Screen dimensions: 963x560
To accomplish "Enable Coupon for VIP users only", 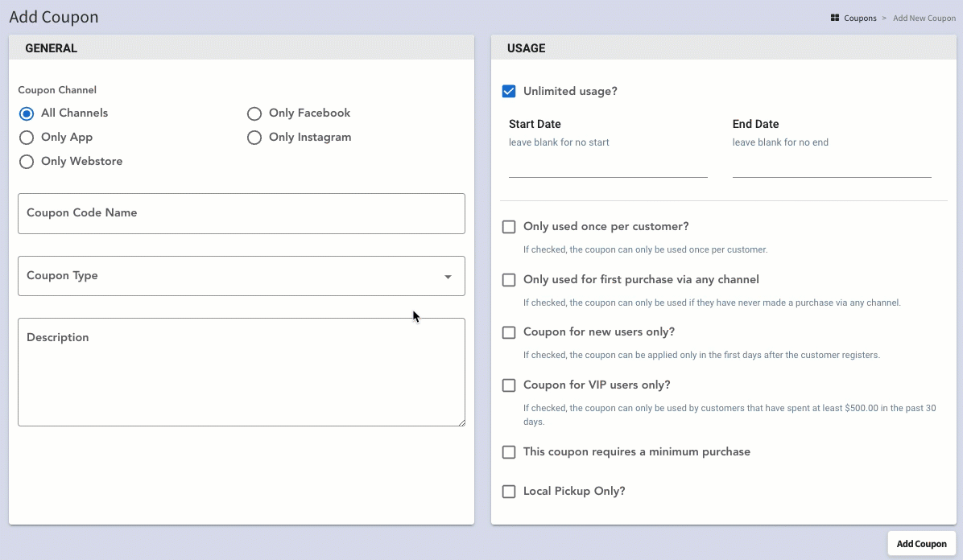I will (x=509, y=385).
